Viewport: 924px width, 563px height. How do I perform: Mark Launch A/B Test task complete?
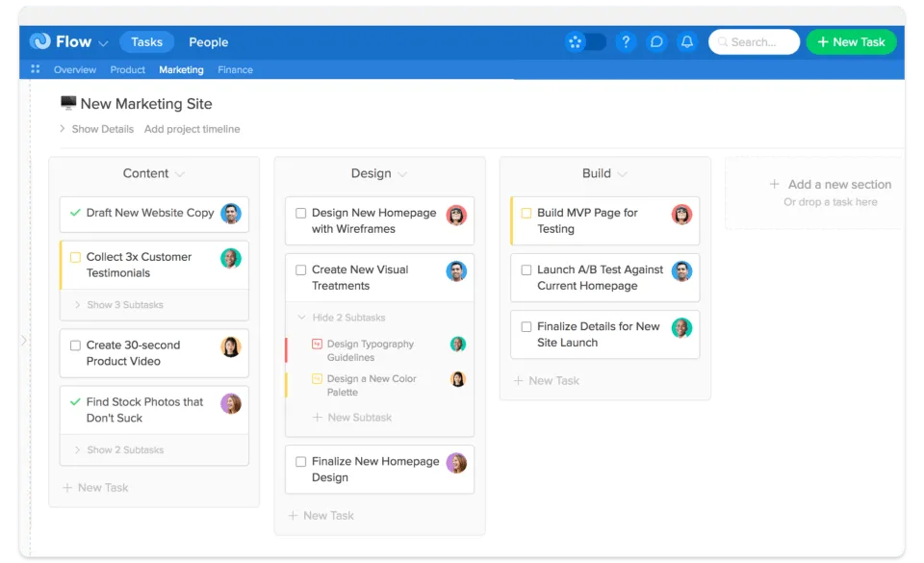pos(526,270)
